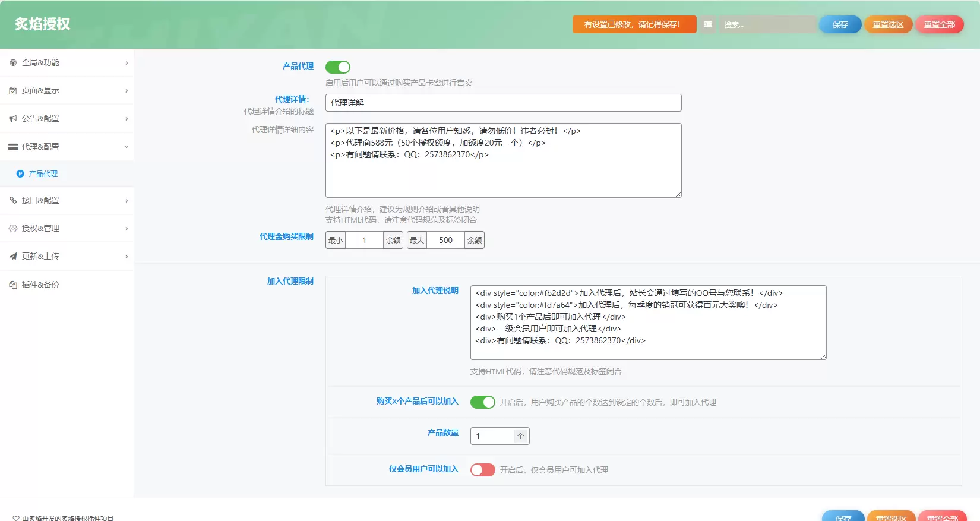Click the 最小 amount input showing 1

tap(364, 240)
